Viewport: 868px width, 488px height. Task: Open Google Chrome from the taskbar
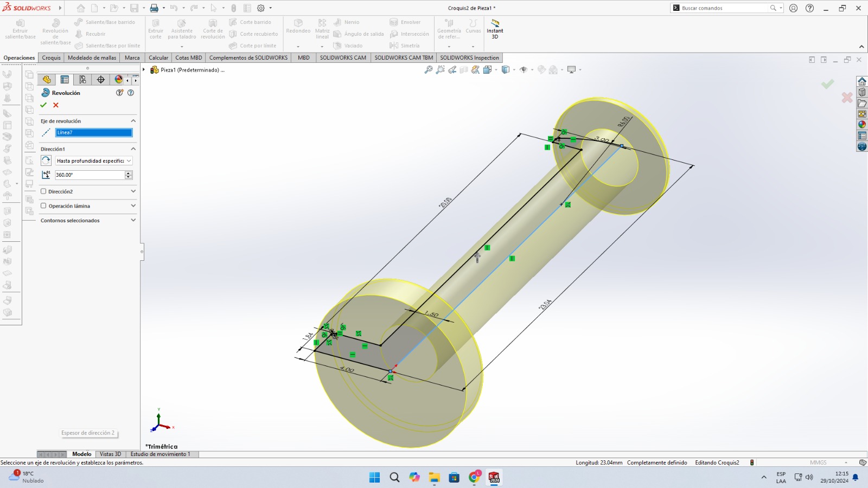(475, 477)
